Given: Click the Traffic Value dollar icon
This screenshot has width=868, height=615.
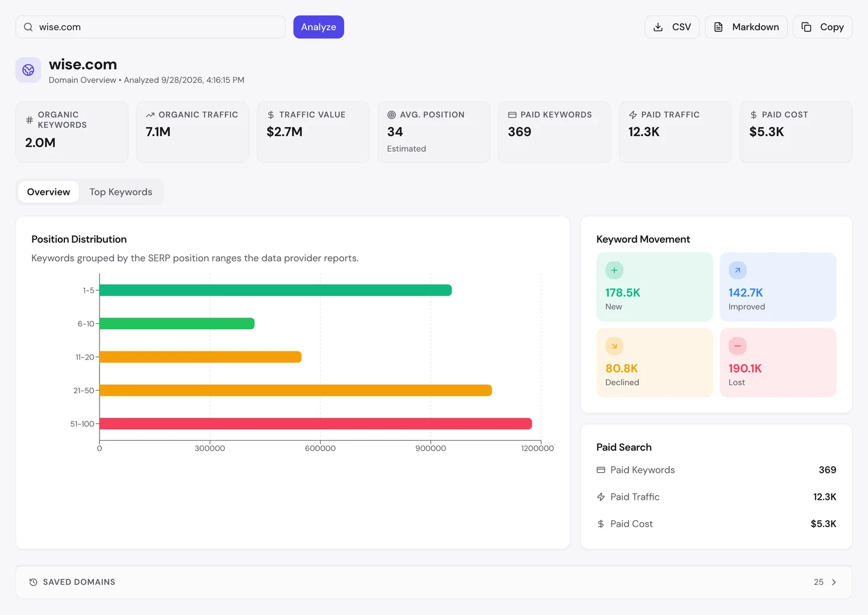Looking at the screenshot, I should [x=271, y=115].
